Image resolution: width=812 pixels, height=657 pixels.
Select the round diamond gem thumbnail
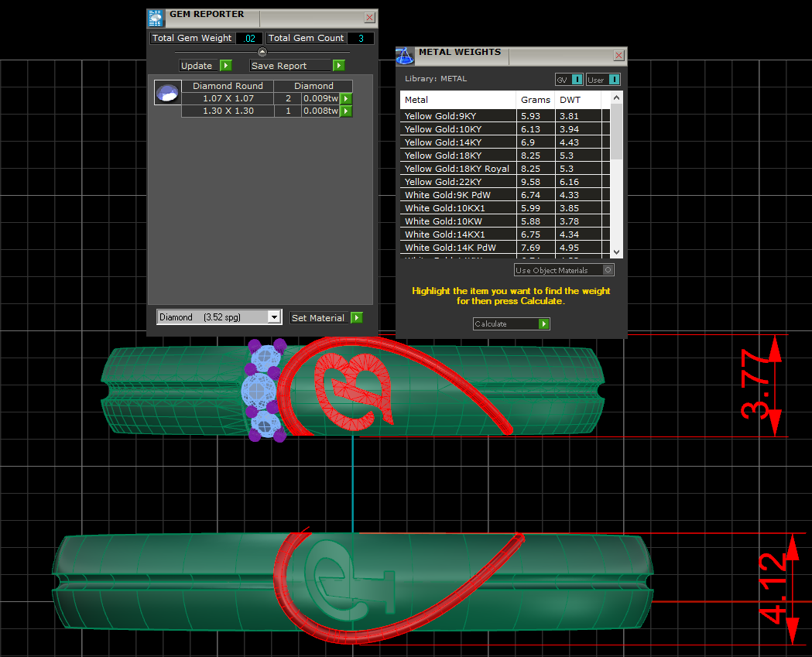167,93
